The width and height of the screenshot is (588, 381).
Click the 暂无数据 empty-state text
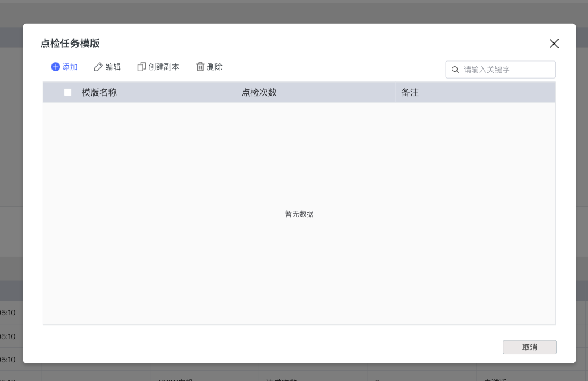click(x=299, y=214)
